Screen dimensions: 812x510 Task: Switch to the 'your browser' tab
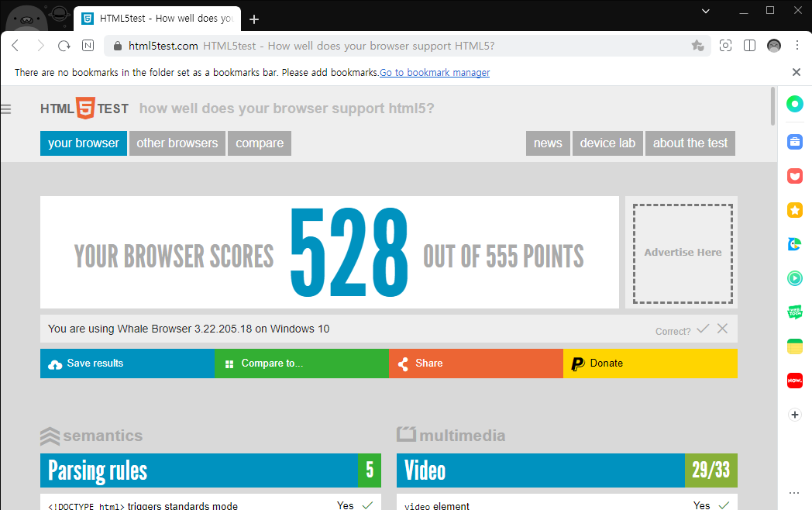[84, 143]
